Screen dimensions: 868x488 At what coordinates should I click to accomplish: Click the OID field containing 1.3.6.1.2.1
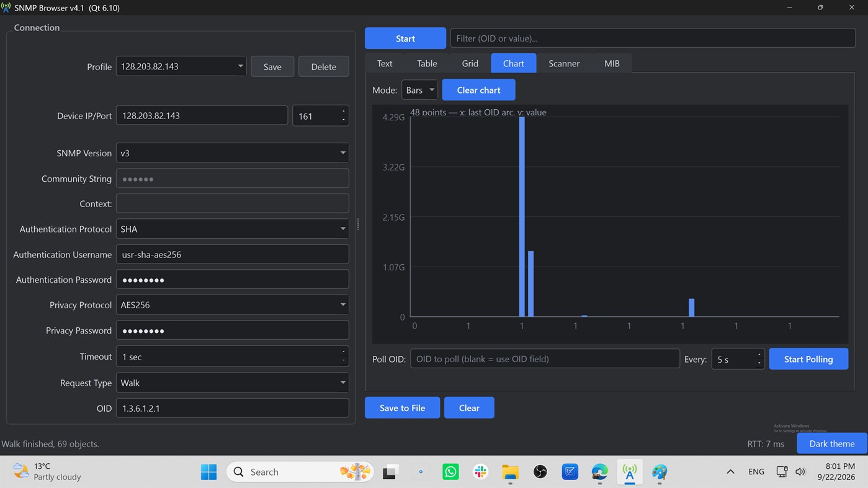(x=232, y=408)
